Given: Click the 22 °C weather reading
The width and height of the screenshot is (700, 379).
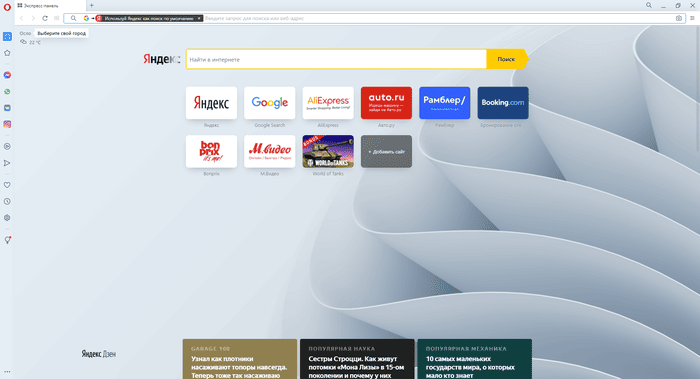Looking at the screenshot, I should click(35, 42).
